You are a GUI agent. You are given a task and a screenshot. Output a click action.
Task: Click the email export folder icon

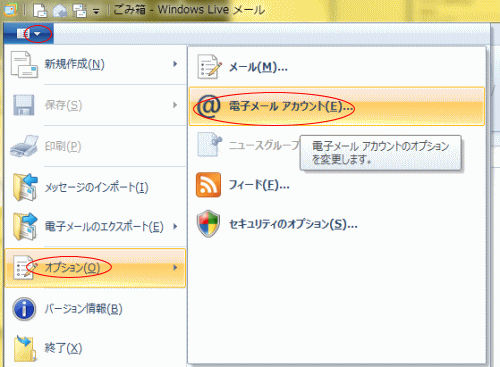click(25, 227)
